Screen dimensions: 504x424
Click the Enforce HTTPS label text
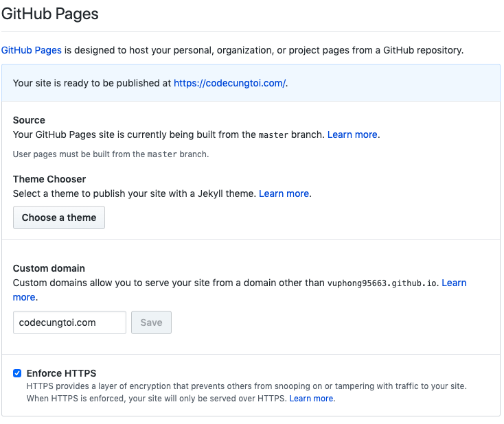click(x=61, y=373)
